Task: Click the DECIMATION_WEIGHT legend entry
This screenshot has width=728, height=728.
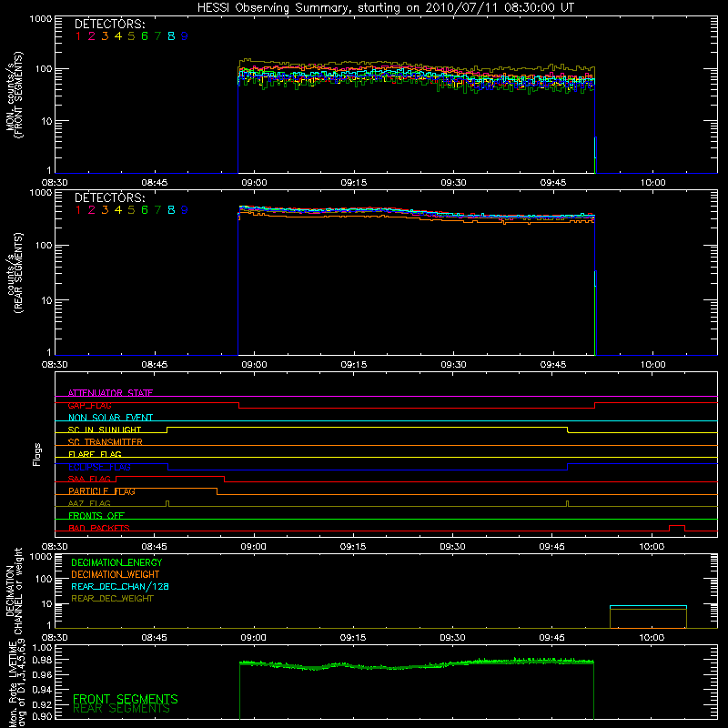Action: [116, 574]
